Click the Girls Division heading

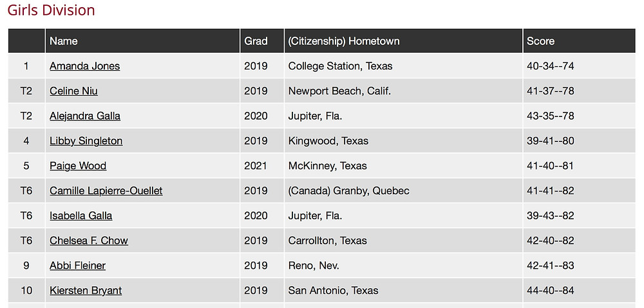point(51,10)
